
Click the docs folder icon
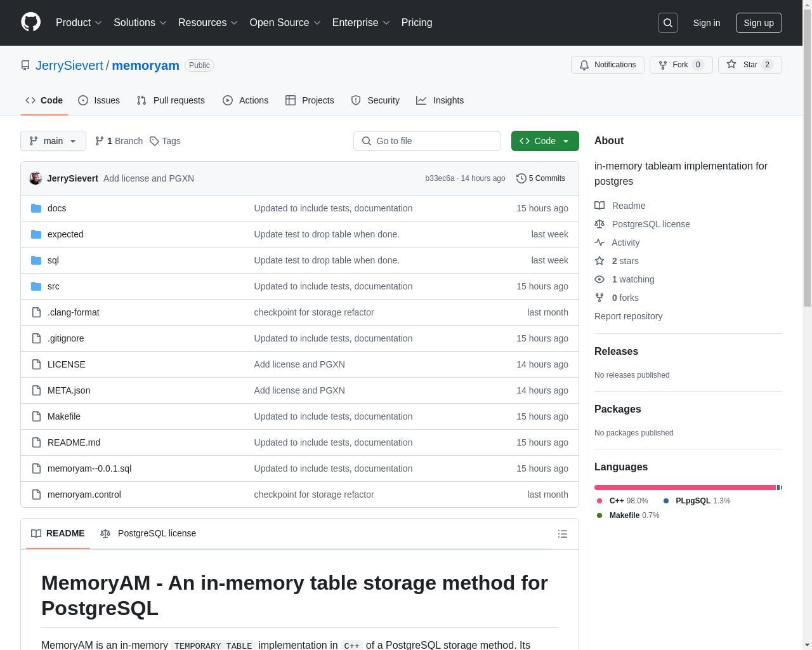(36, 208)
